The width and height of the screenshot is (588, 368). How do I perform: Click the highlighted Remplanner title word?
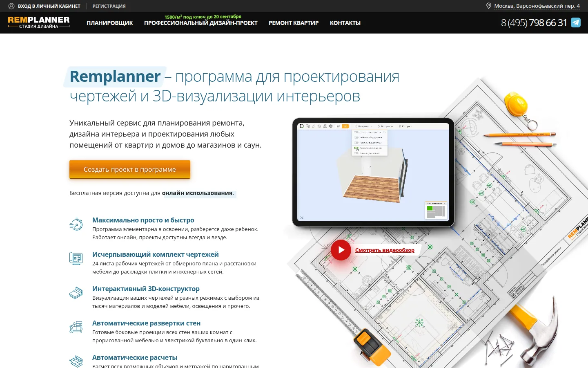click(x=115, y=76)
